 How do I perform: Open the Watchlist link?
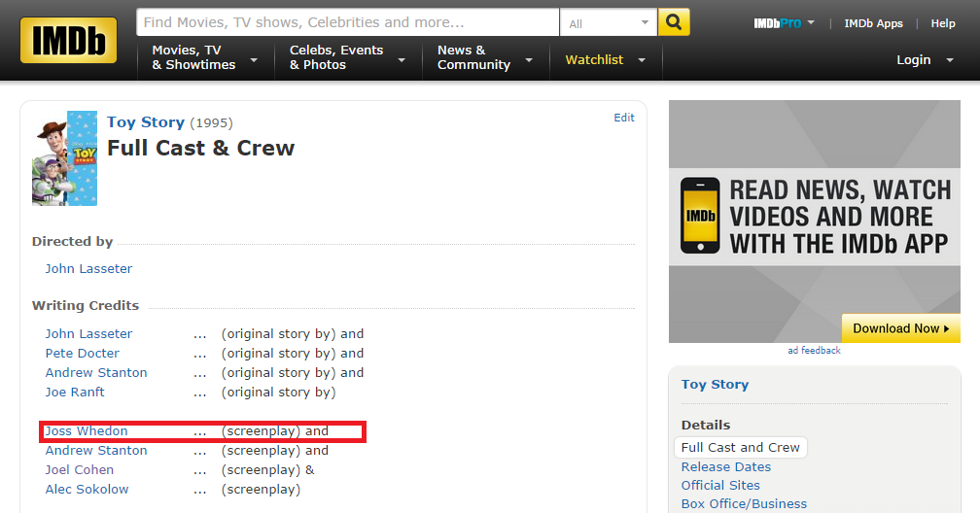tap(594, 60)
